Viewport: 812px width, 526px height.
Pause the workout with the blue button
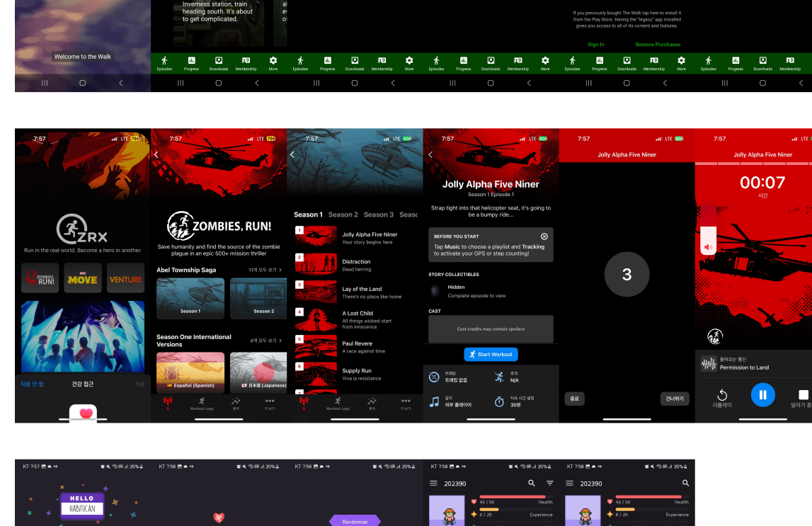pos(763,395)
